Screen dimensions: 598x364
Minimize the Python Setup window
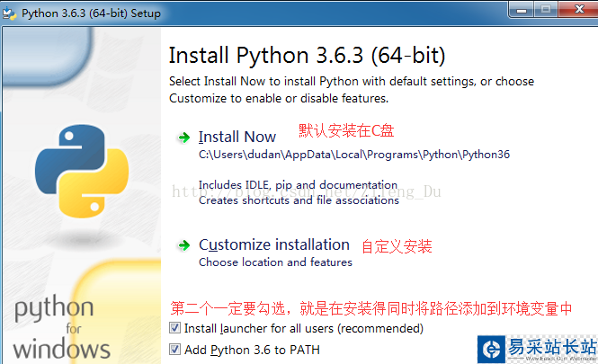[x=522, y=11]
